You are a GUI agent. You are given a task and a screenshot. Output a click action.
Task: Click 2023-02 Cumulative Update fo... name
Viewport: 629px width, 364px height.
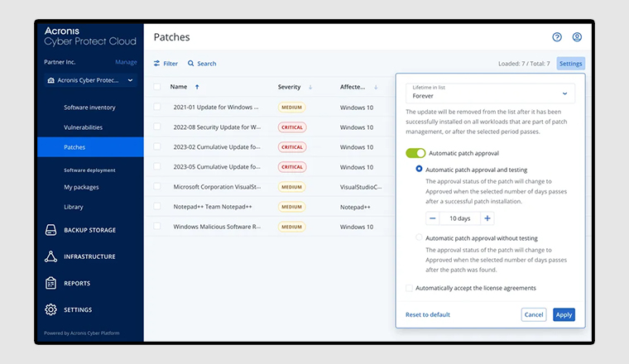pyautogui.click(x=217, y=147)
